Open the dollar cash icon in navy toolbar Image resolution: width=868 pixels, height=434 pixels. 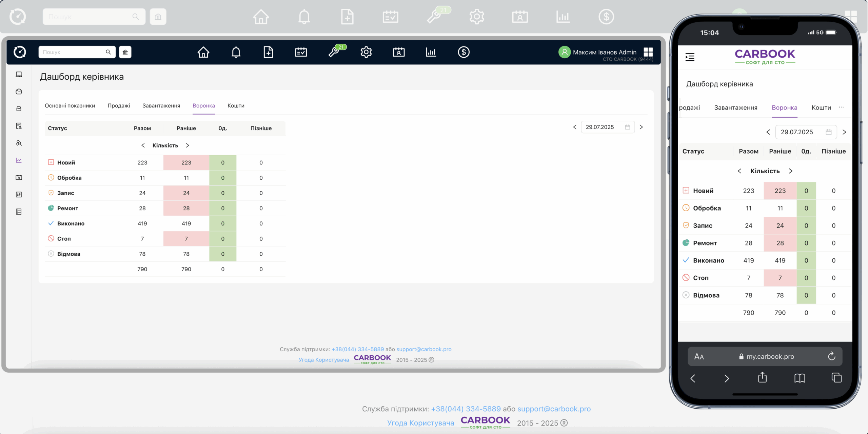coord(463,52)
